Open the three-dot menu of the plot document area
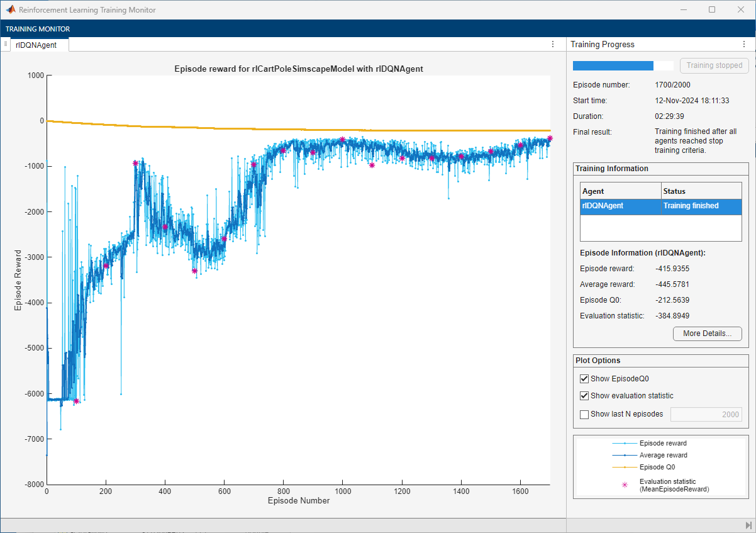 pos(553,44)
